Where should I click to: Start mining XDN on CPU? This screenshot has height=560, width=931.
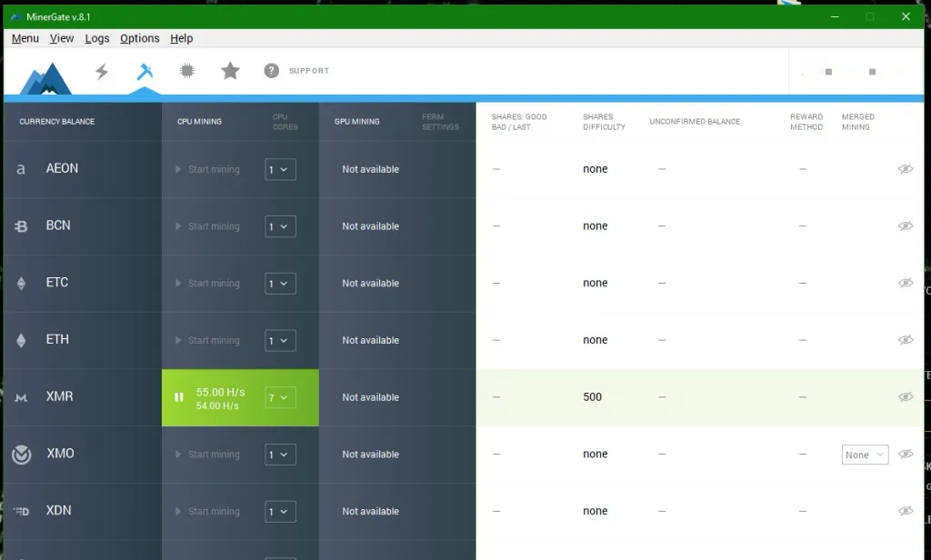pyautogui.click(x=208, y=511)
